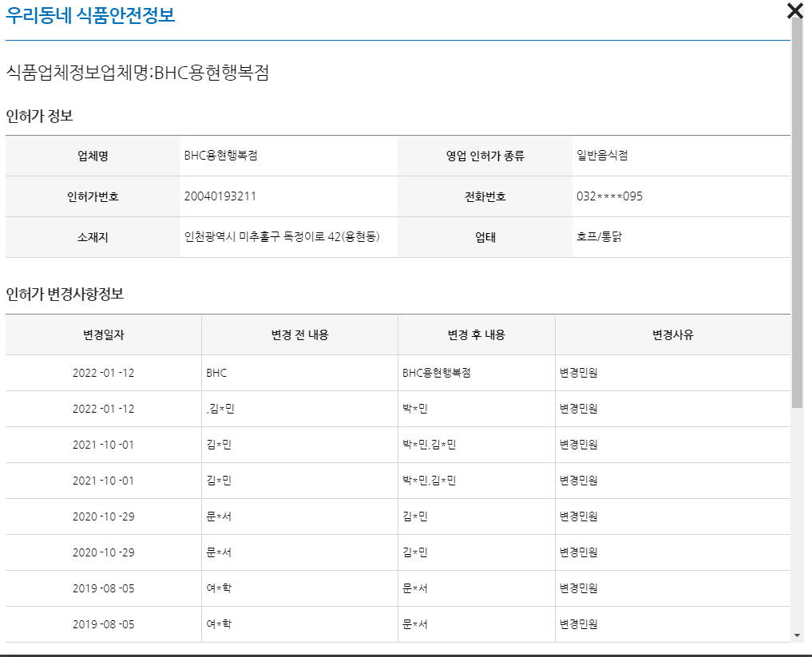The image size is (812, 657).
Task: Select the '업태' label cell
Action: tap(485, 237)
